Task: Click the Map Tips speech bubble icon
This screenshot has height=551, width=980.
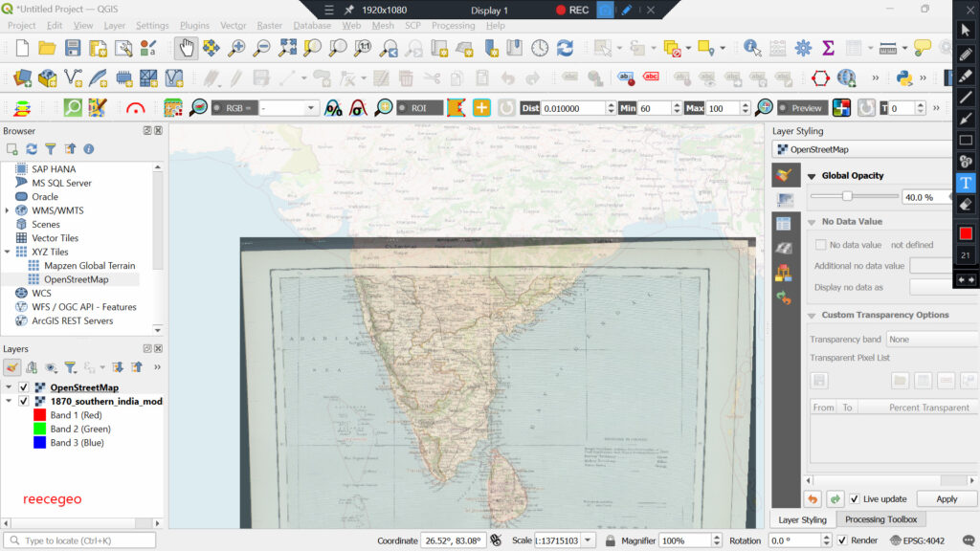Action: tap(922, 48)
